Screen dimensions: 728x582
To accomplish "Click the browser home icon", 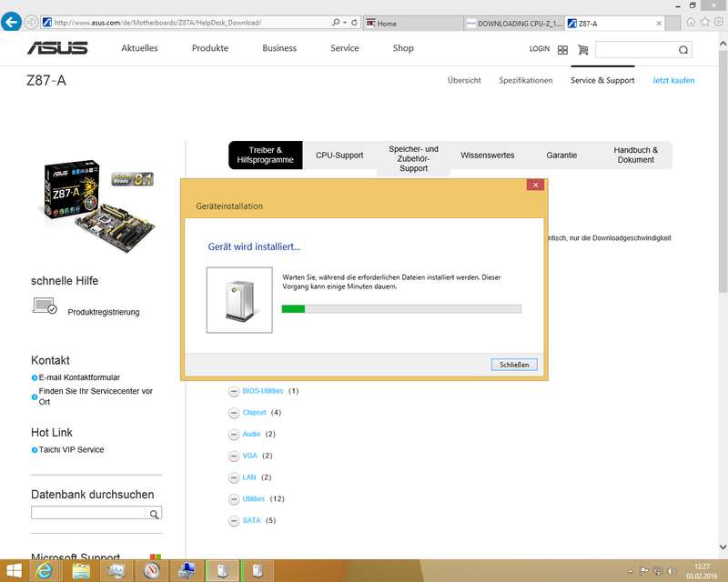I will (691, 22).
